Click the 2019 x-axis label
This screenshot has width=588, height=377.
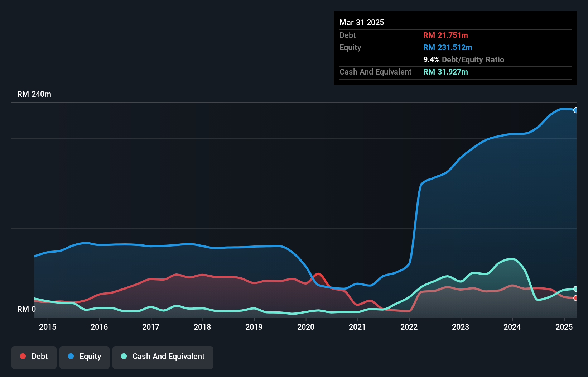point(254,327)
